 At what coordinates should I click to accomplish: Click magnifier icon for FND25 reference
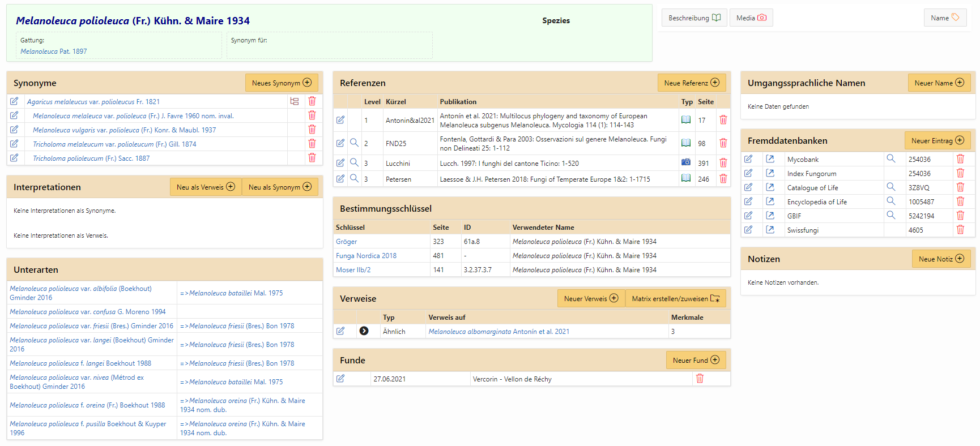pos(354,143)
